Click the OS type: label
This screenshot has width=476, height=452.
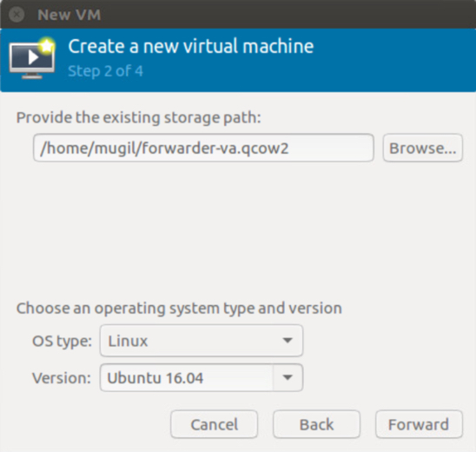coord(62,341)
